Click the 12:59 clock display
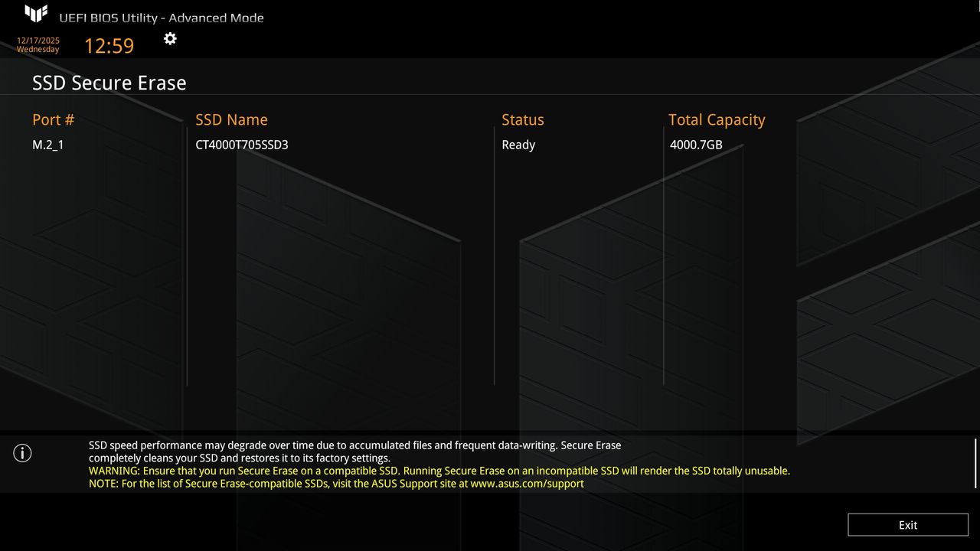The width and height of the screenshot is (980, 551). point(109,45)
